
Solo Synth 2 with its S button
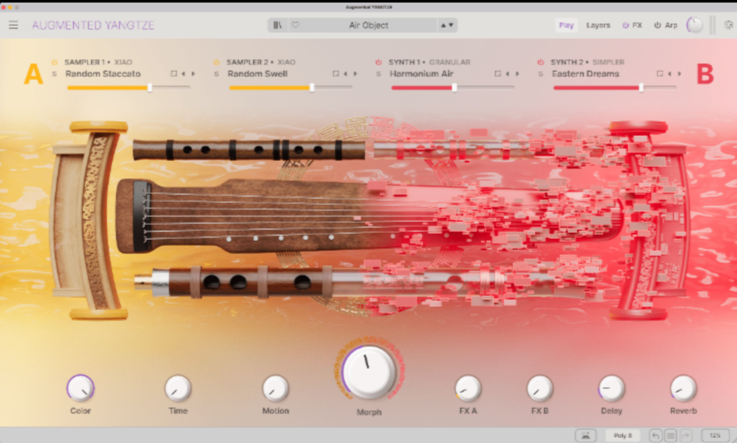tap(541, 74)
